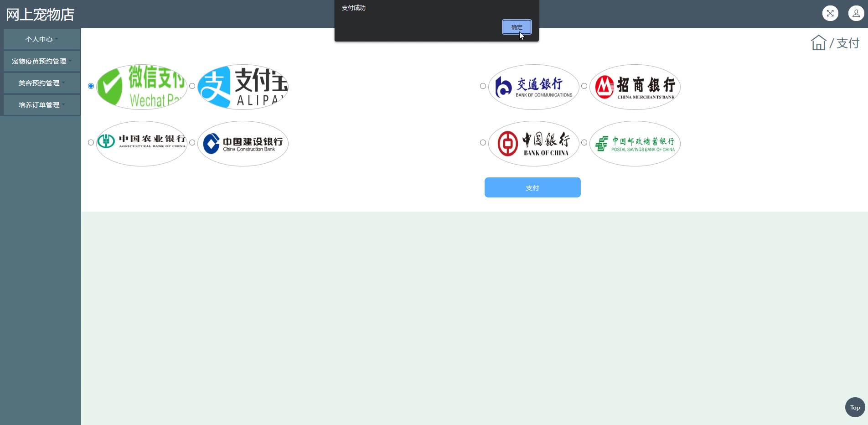Click the Alipay logo

pos(243,87)
